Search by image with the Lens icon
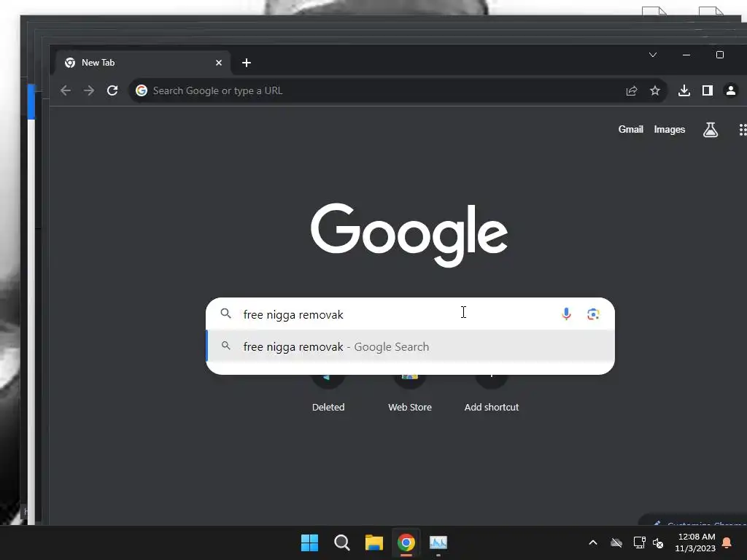 [x=593, y=314]
